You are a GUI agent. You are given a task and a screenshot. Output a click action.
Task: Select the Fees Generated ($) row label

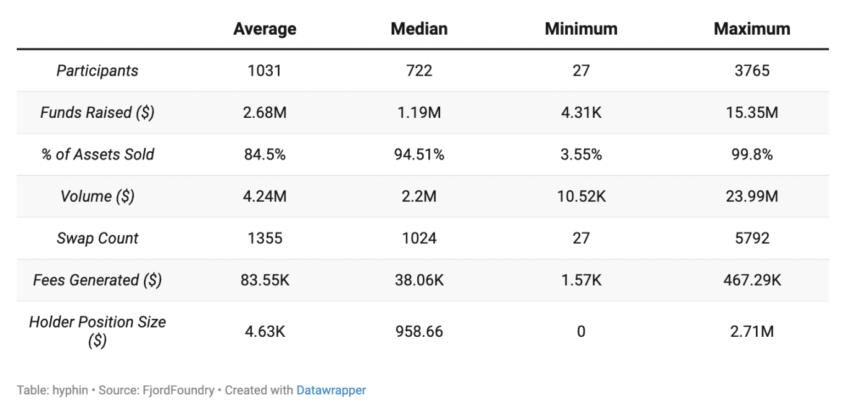coord(97,280)
